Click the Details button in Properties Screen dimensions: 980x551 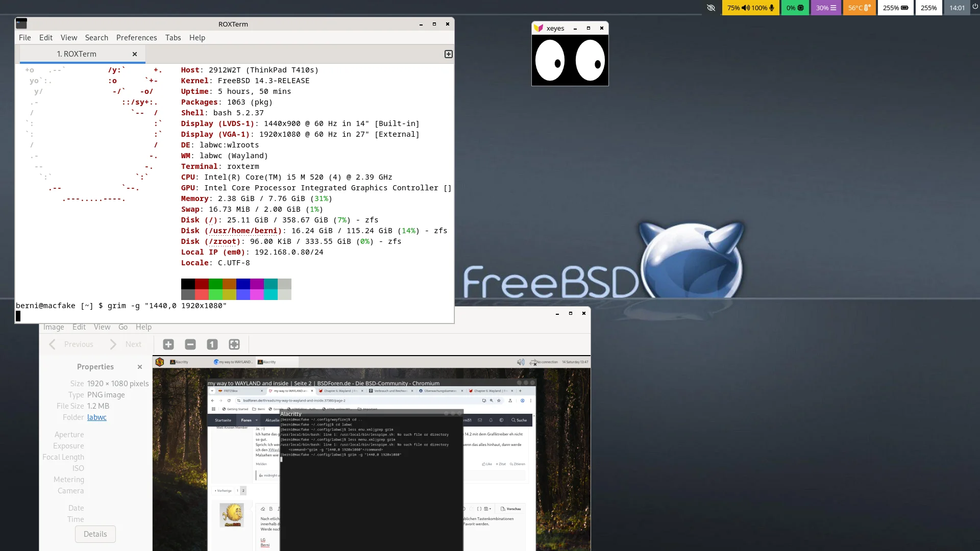point(95,534)
